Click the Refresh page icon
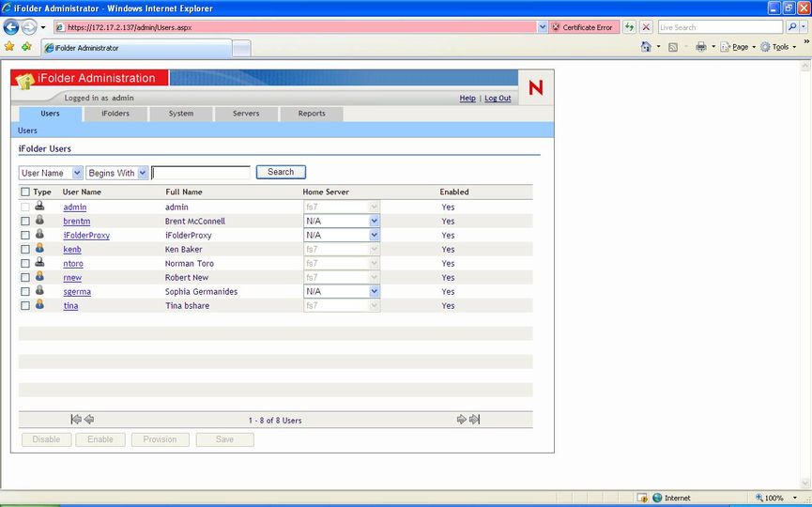812x507 pixels. click(x=629, y=27)
